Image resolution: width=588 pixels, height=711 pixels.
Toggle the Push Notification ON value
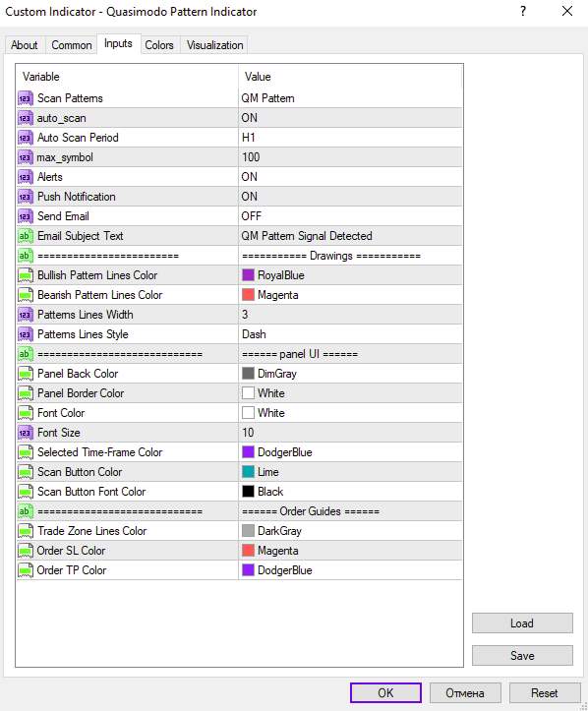click(350, 197)
